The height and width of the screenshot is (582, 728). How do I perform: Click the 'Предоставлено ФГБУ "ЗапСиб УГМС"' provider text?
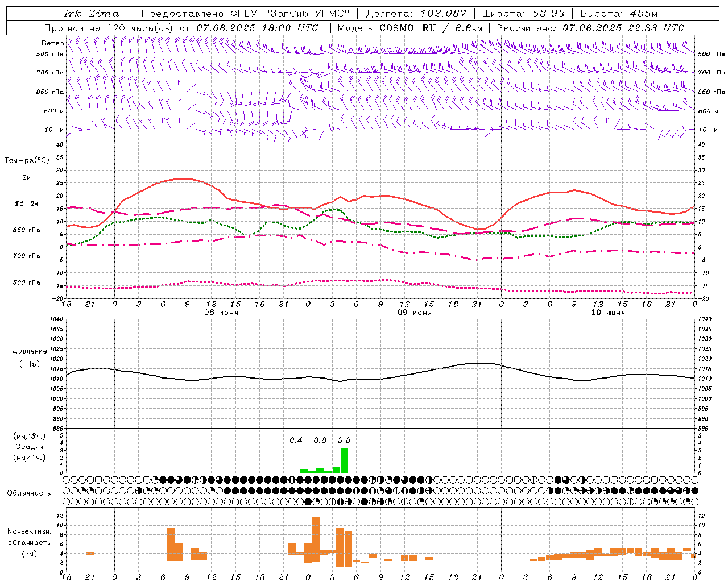tap(245, 14)
